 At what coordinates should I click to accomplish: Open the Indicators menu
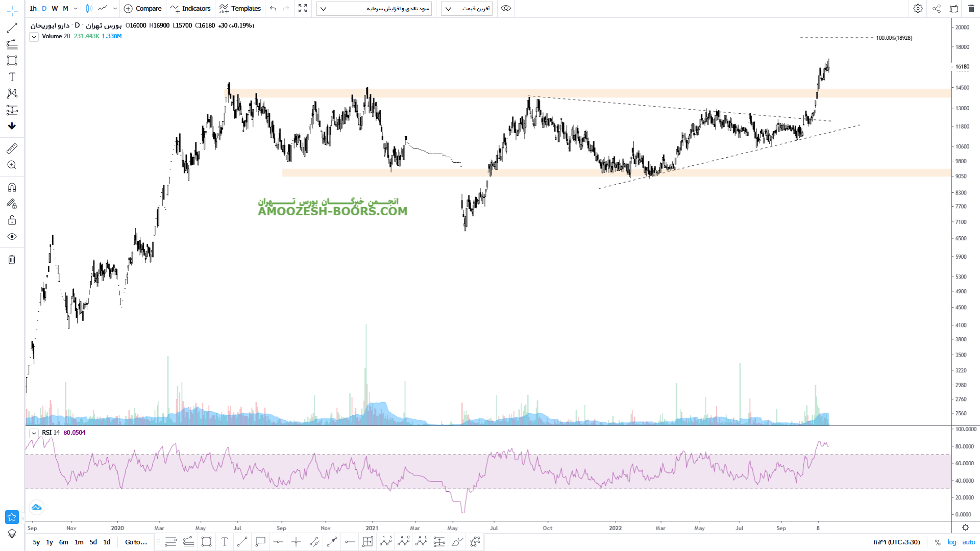[x=190, y=9]
